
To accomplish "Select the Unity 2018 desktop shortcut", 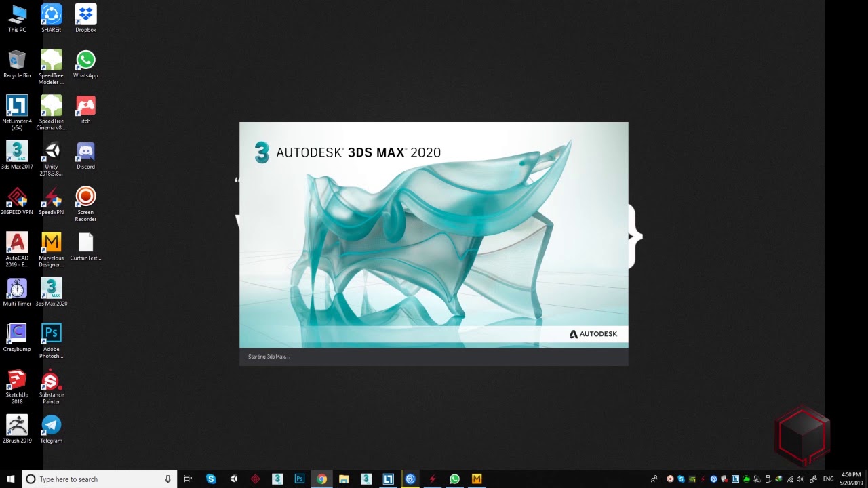I will click(x=52, y=159).
